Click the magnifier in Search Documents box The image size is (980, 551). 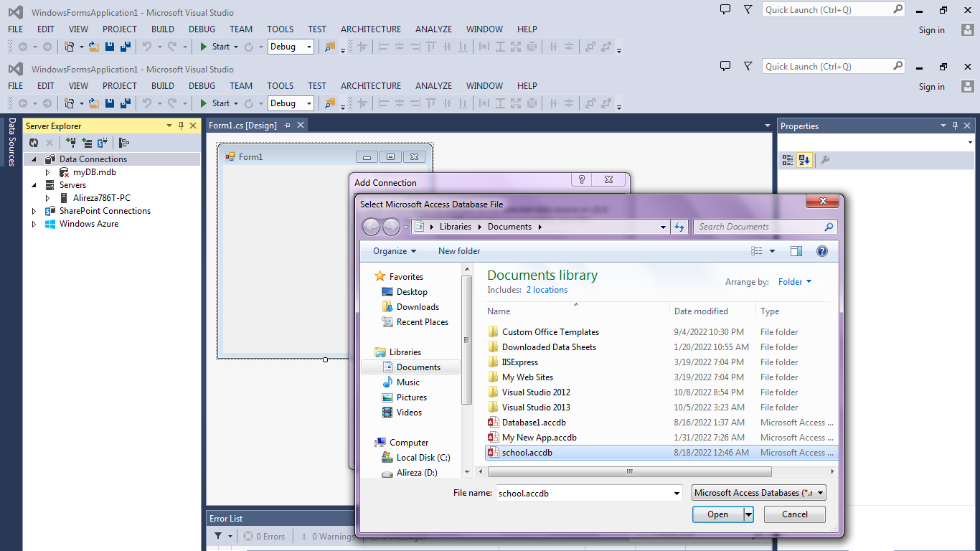click(829, 227)
